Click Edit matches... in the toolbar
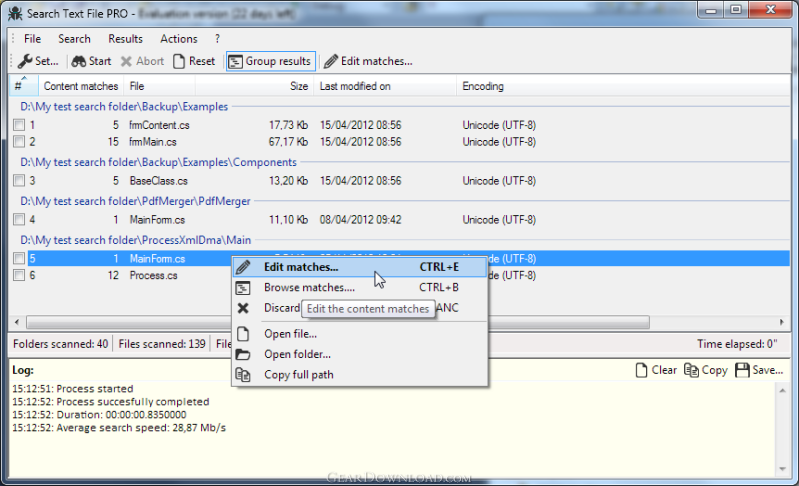This screenshot has height=486, width=799. point(368,61)
